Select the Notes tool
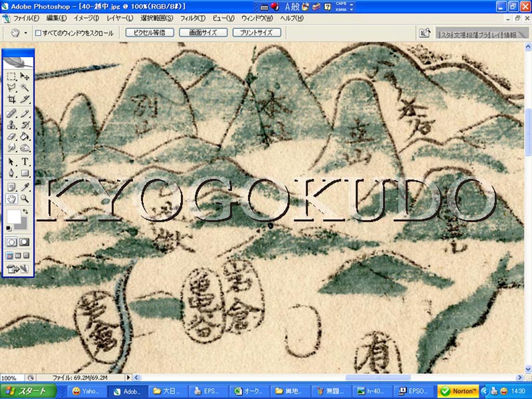This screenshot has width=532, height=399. point(11,187)
